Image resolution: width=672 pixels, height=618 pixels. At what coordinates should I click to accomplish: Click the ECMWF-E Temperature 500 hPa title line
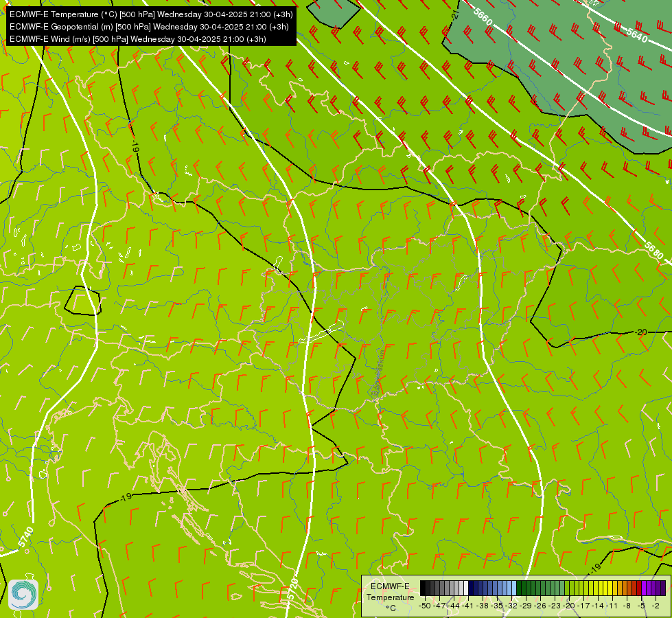tap(151, 14)
